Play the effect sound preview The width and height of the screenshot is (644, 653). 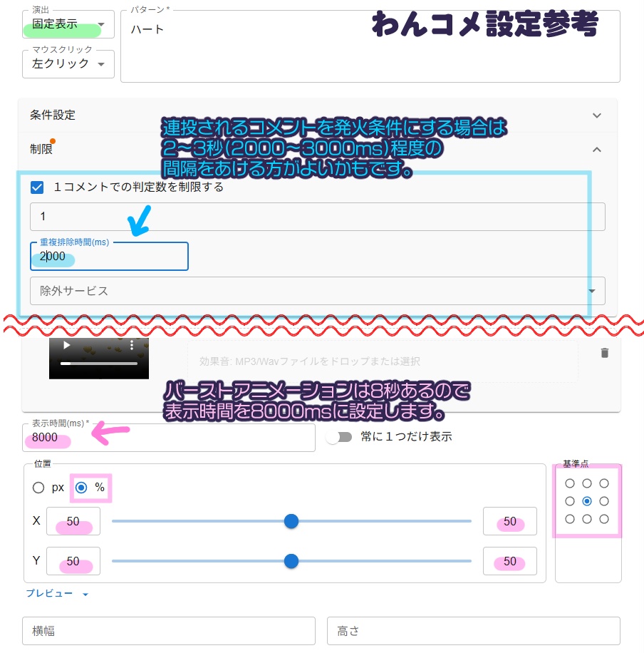pyautogui.click(x=66, y=345)
